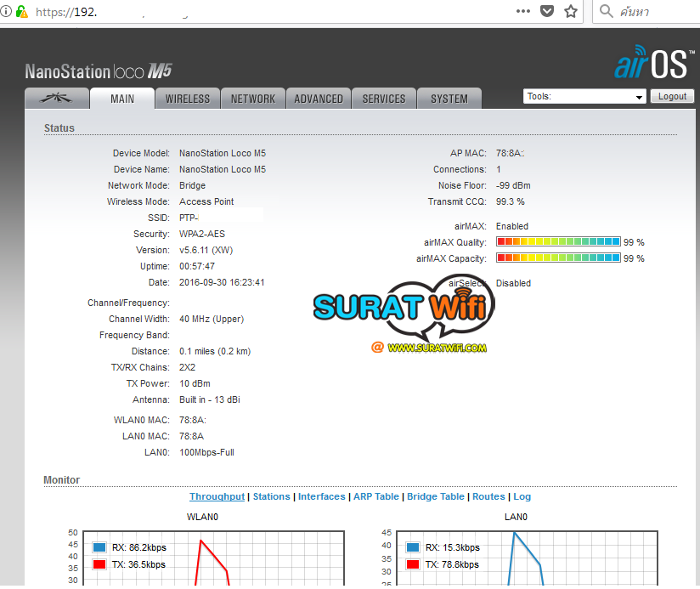Click the 'Status' section heading
700x589 pixels.
point(59,127)
